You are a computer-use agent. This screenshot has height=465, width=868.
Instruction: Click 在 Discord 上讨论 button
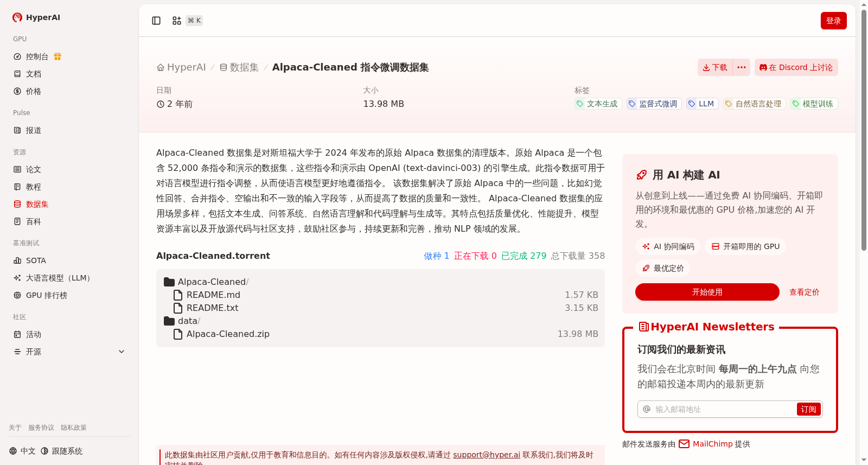[796, 67]
